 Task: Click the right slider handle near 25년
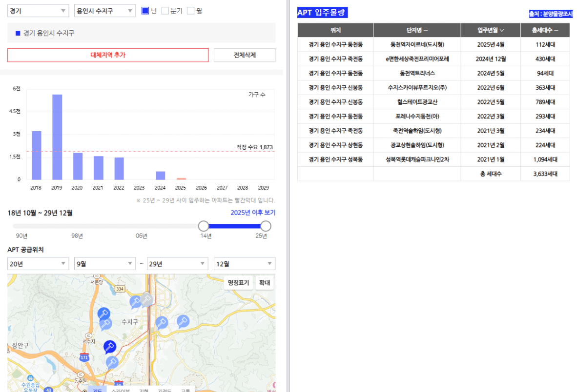266,226
